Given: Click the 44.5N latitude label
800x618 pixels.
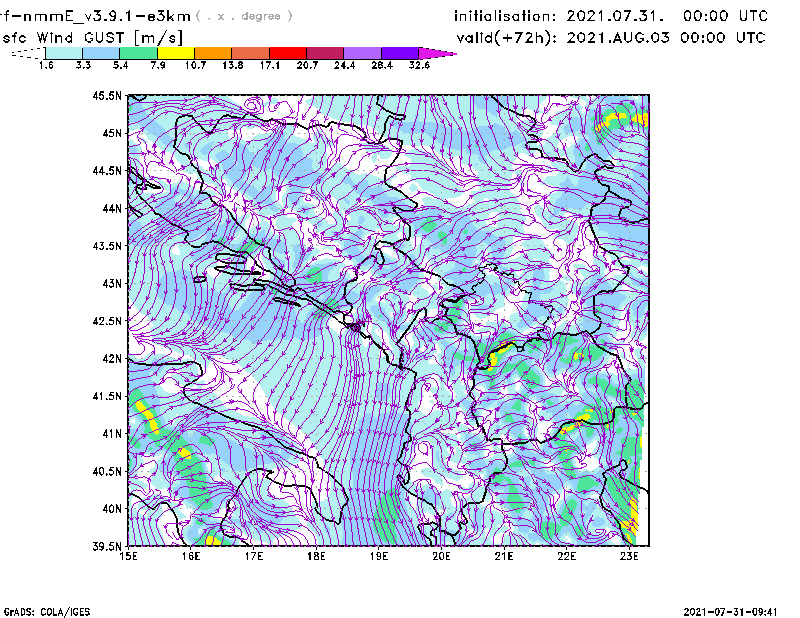Looking at the screenshot, I should point(107,170).
